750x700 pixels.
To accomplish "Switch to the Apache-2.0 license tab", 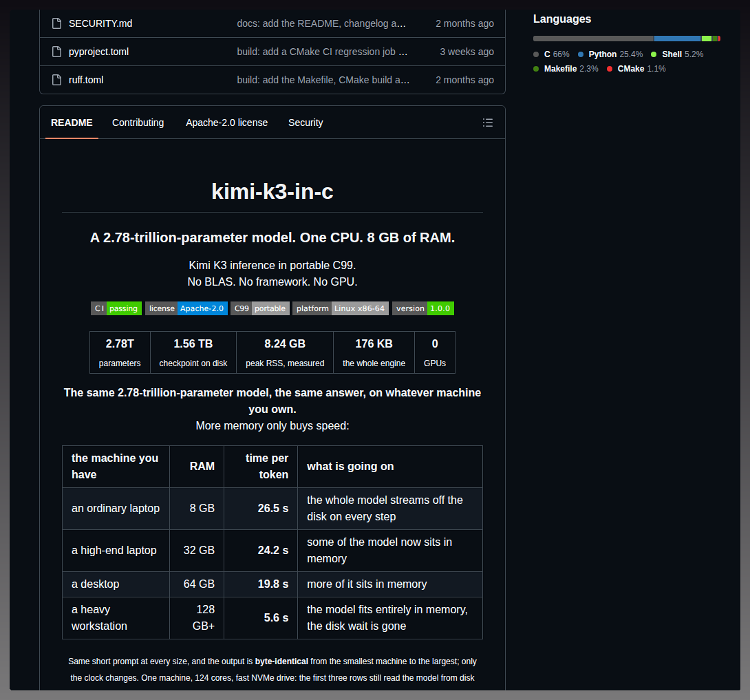I will [x=227, y=123].
